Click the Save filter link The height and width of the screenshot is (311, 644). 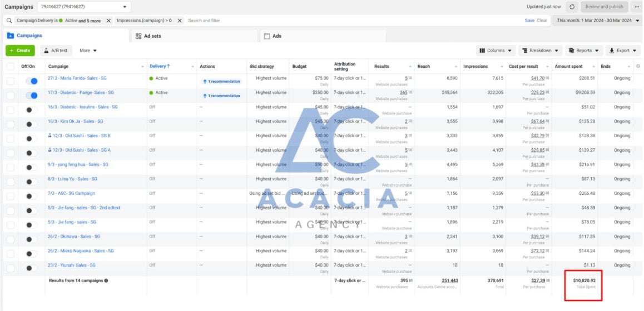click(x=529, y=21)
